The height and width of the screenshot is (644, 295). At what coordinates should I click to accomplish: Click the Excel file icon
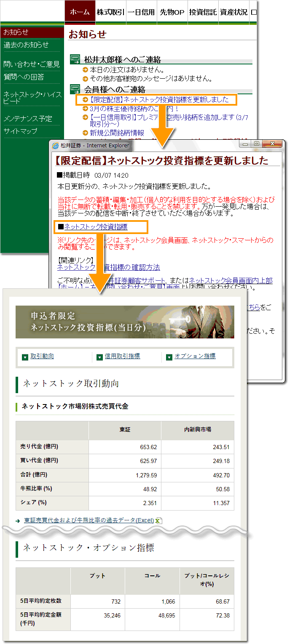pyautogui.click(x=159, y=521)
